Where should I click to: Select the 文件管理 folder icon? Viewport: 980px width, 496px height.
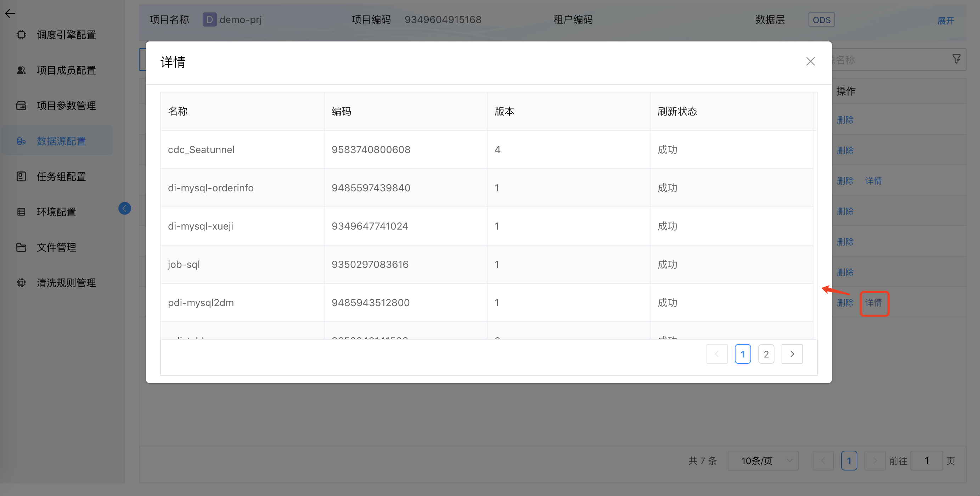point(21,247)
